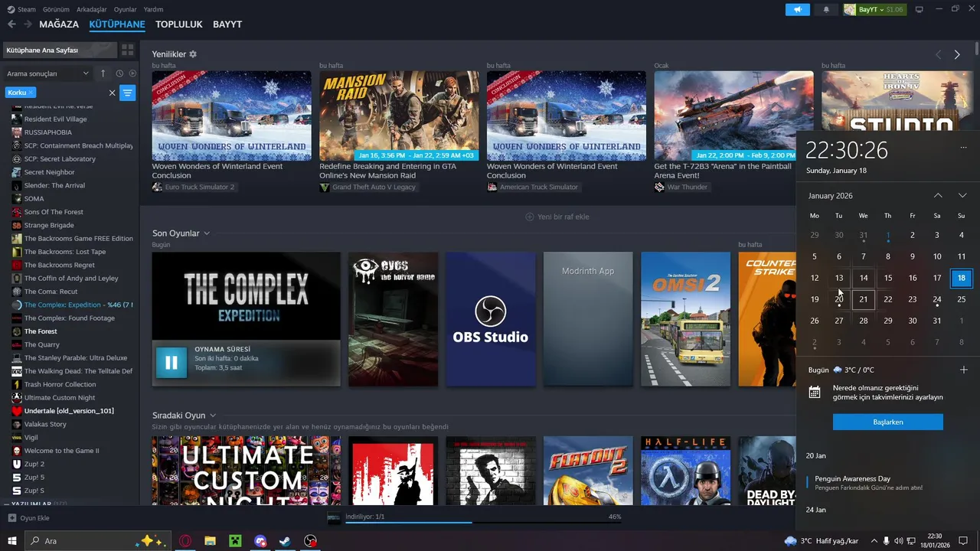Select Resident Evil Village in library list

55,119
